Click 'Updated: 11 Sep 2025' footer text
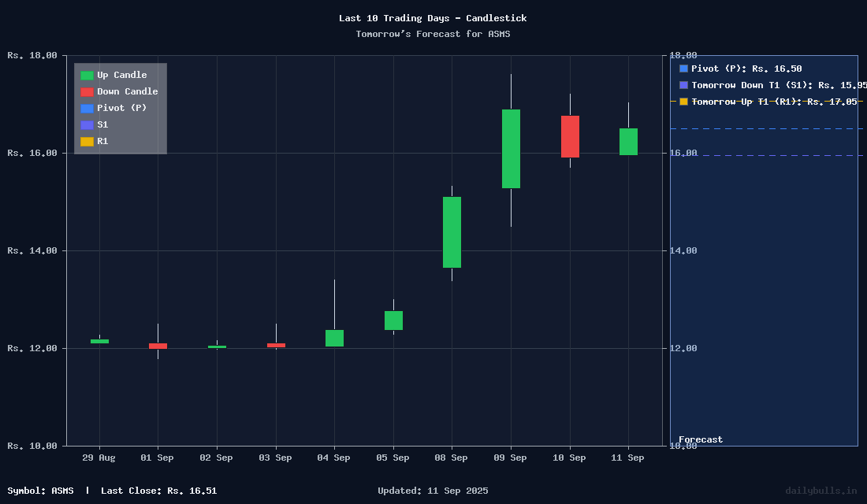 tap(433, 491)
